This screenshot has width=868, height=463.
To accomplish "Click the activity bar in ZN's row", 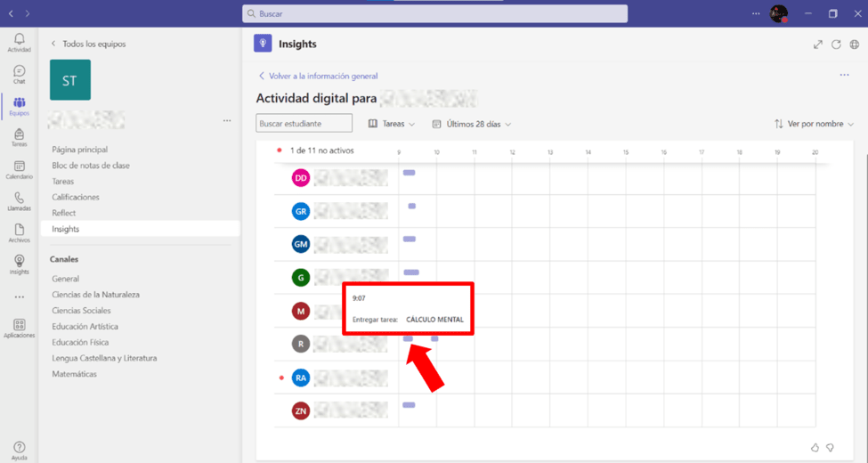I will pyautogui.click(x=409, y=405).
